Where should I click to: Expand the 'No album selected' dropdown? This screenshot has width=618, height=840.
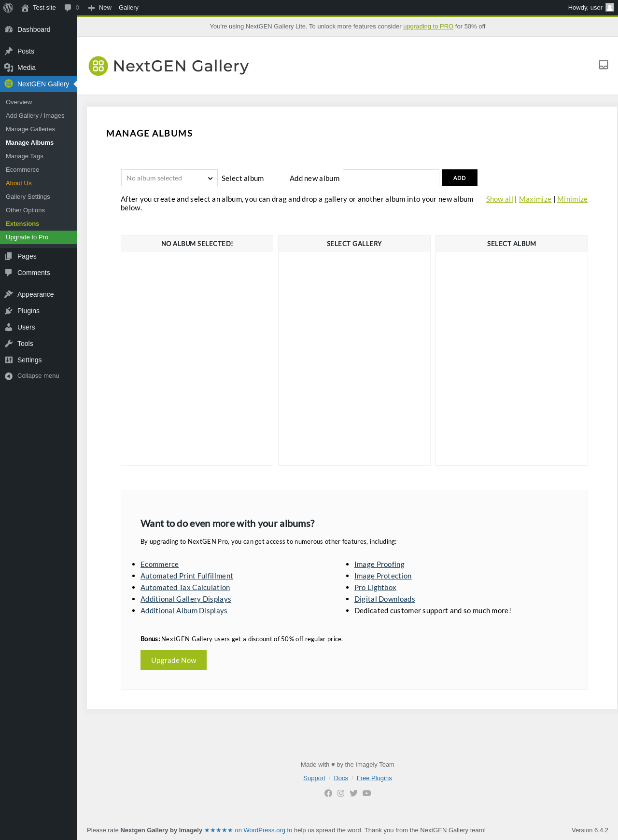pyautogui.click(x=169, y=178)
